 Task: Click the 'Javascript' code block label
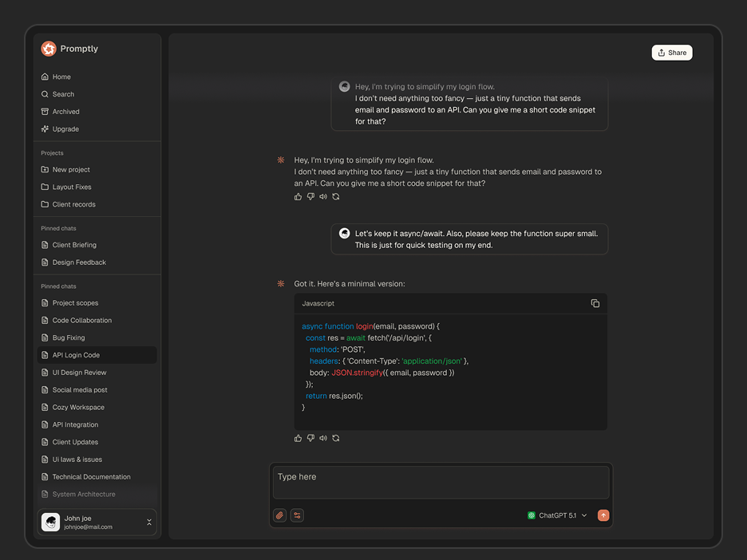318,303
